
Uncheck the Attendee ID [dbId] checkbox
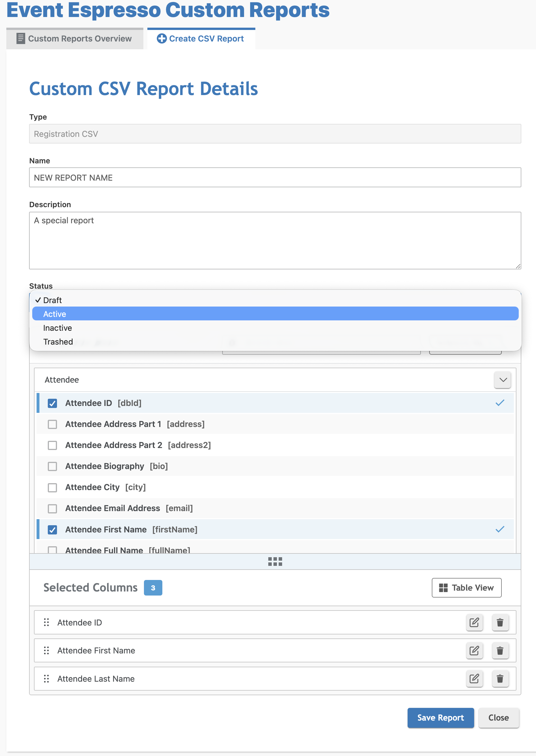click(52, 403)
